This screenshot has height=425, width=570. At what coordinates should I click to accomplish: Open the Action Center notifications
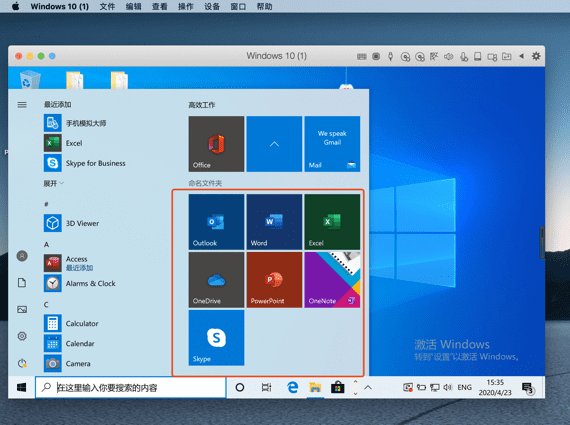pos(527,388)
